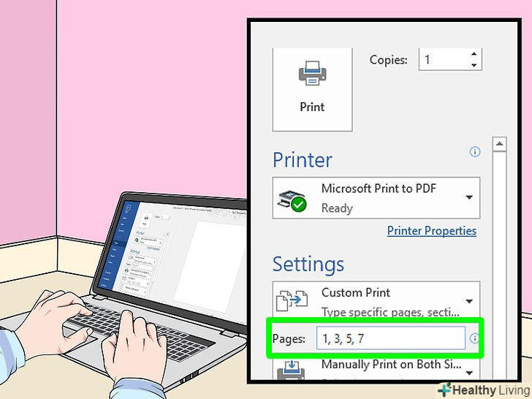Click the circled back arrow on laptop screen
Viewport: 532px width, 399px height.
pyautogui.click(x=129, y=208)
